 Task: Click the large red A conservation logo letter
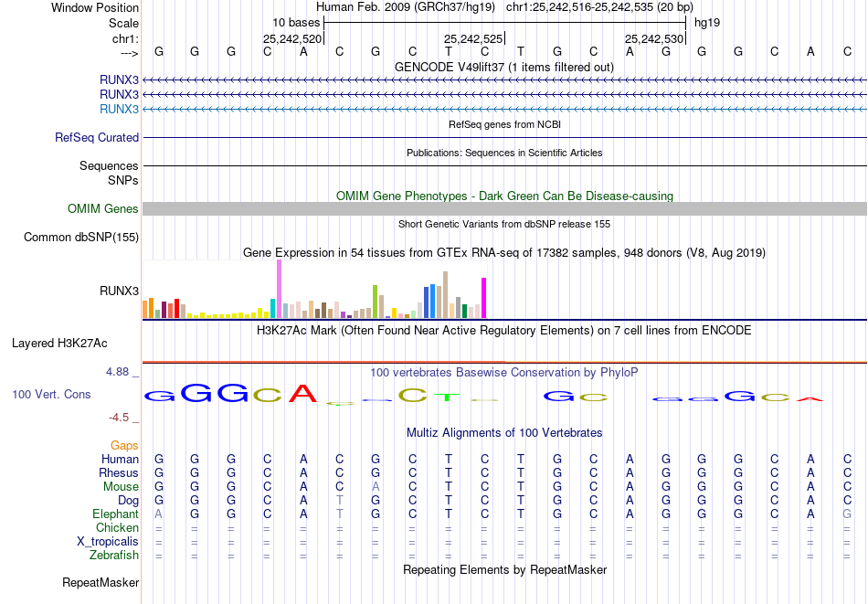[303, 393]
